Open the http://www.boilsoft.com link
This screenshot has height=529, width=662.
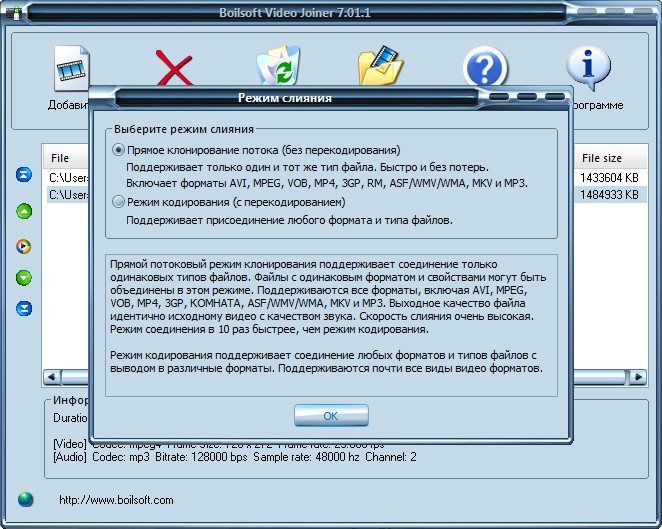[x=116, y=500]
